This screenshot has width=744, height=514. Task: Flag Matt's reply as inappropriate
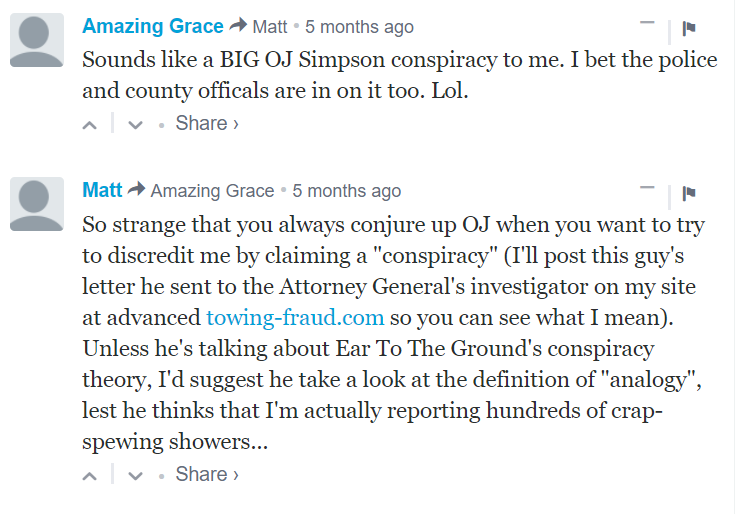tap(688, 193)
